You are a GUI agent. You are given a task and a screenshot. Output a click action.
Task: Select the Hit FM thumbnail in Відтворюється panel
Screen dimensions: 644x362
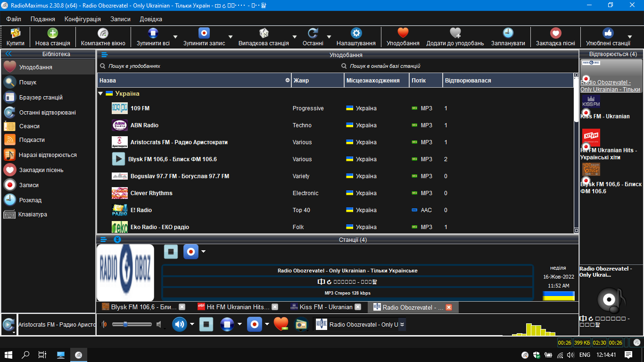pyautogui.click(x=591, y=137)
